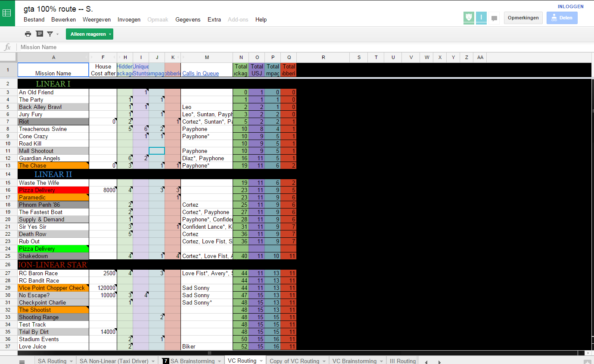
Task: Click the teal 'I' viewer avatar
Action: pyautogui.click(x=481, y=18)
